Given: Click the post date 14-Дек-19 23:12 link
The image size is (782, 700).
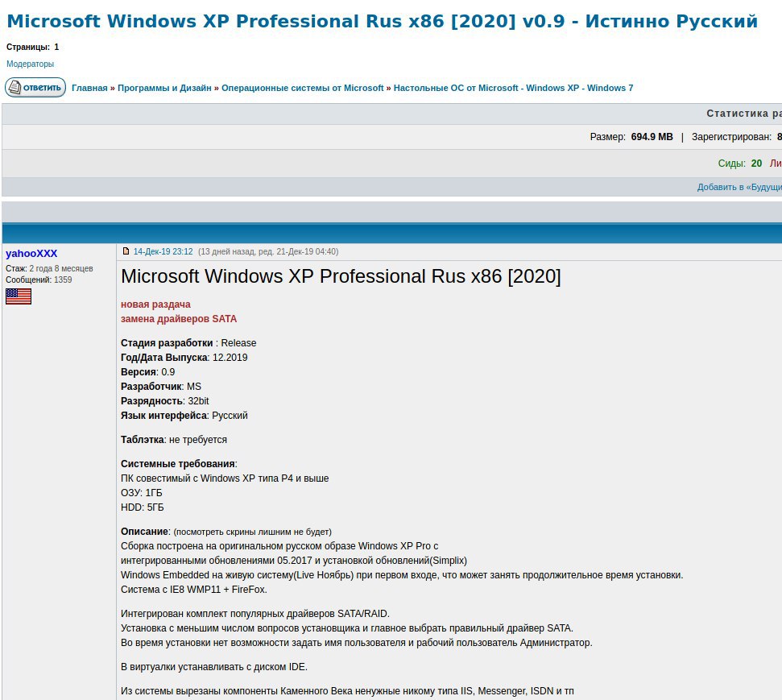Looking at the screenshot, I should click(x=163, y=251).
